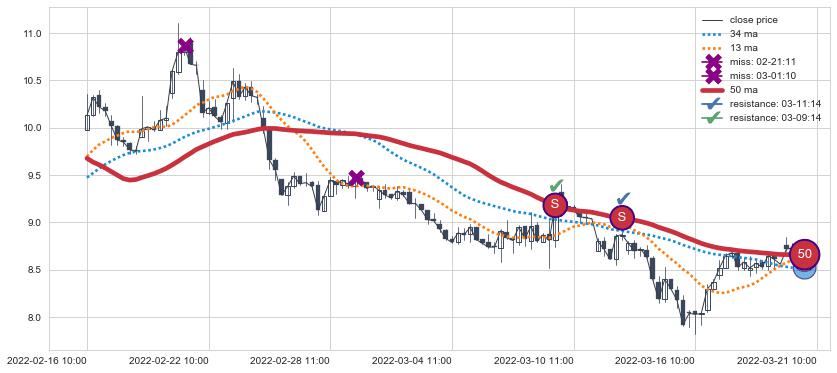
Task: Click the red S circle below the green checkmark
Action: click(555, 204)
